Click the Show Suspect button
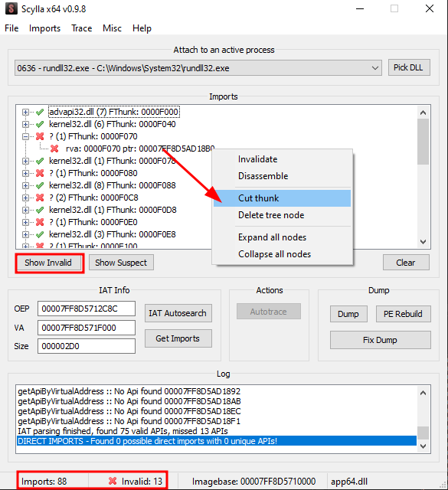This screenshot has width=448, height=490. point(121,263)
